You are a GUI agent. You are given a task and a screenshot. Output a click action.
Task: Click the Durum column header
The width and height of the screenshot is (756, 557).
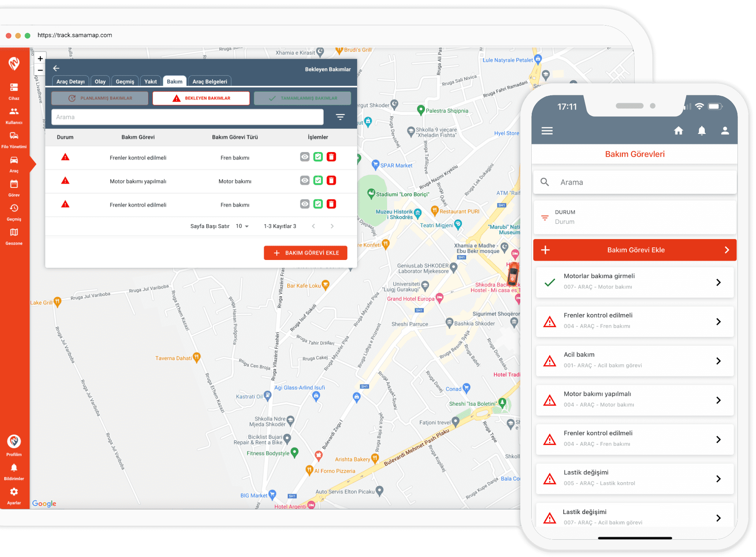[65, 137]
